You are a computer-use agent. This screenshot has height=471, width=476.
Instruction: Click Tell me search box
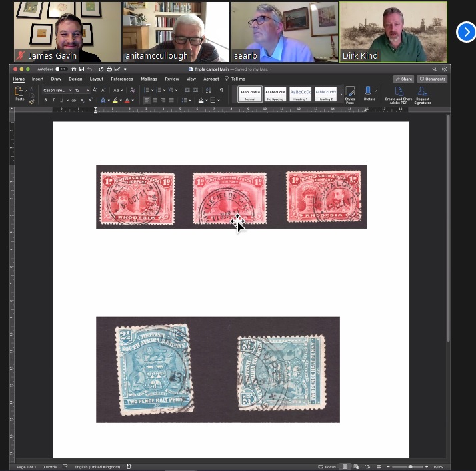pos(235,79)
